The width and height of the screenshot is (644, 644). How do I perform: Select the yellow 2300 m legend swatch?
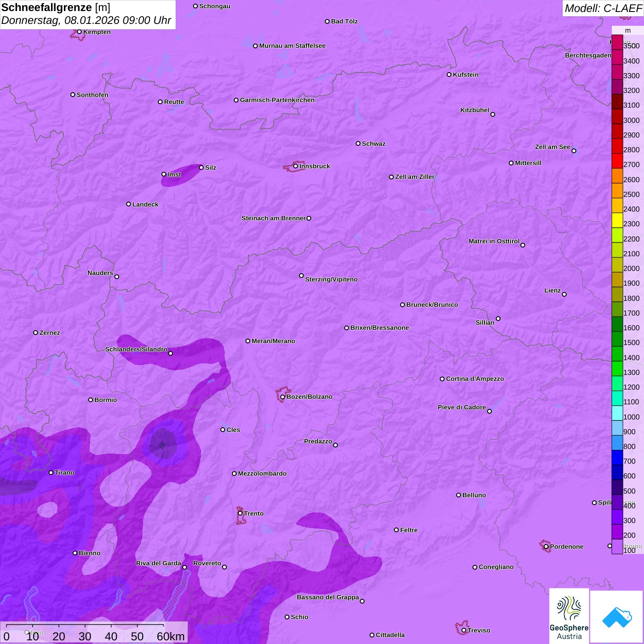617,220
